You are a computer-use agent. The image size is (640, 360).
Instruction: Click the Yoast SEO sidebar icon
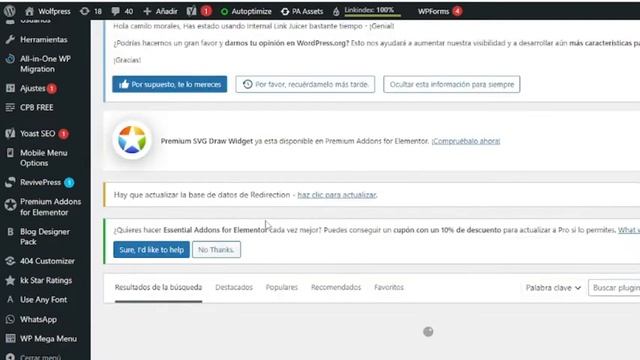coord(10,133)
